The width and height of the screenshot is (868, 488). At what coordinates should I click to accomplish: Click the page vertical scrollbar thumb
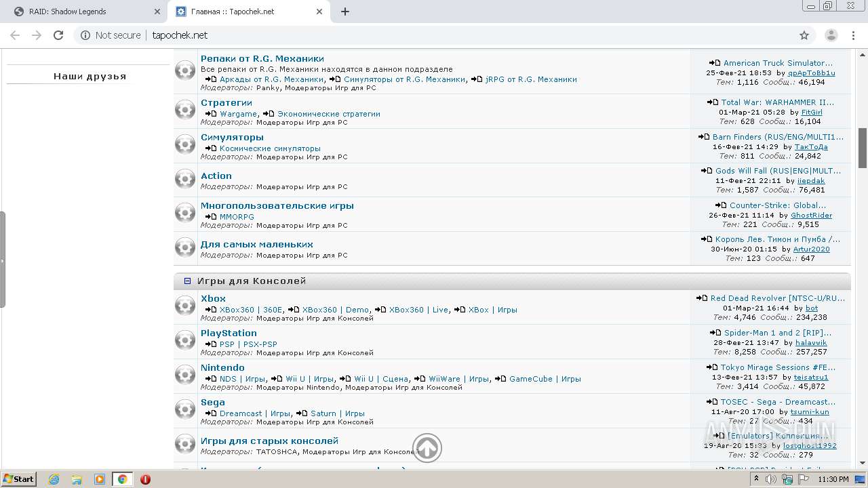click(863, 148)
